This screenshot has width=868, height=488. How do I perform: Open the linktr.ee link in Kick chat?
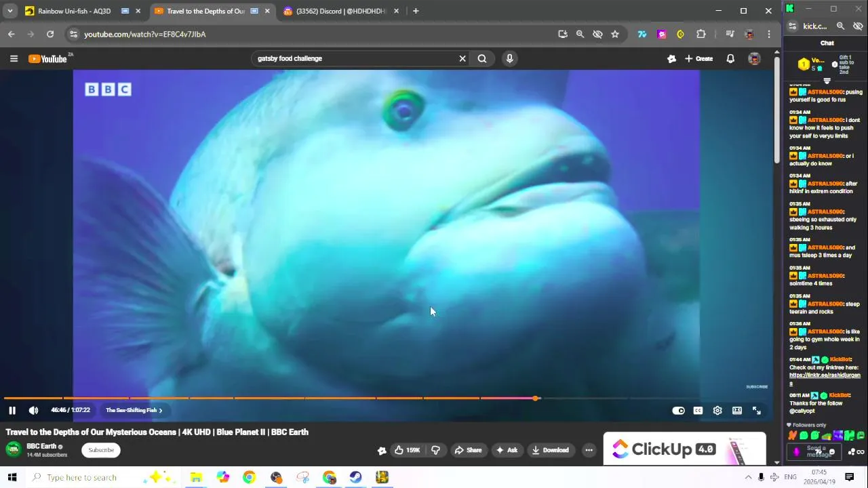[825, 379]
